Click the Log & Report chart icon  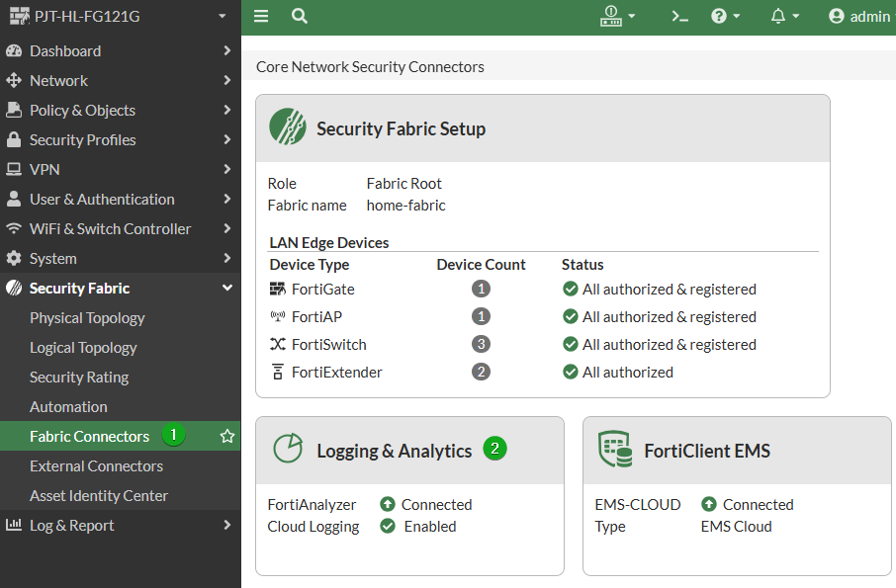[x=14, y=524]
